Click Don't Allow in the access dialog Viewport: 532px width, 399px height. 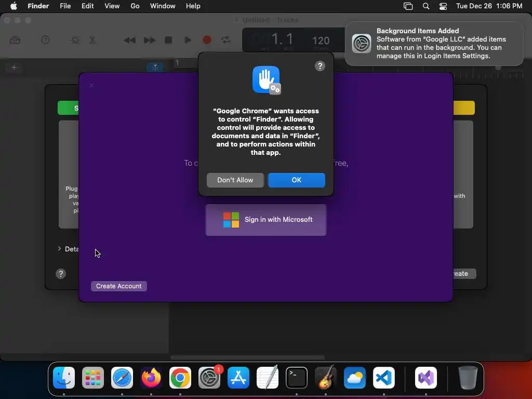point(235,180)
